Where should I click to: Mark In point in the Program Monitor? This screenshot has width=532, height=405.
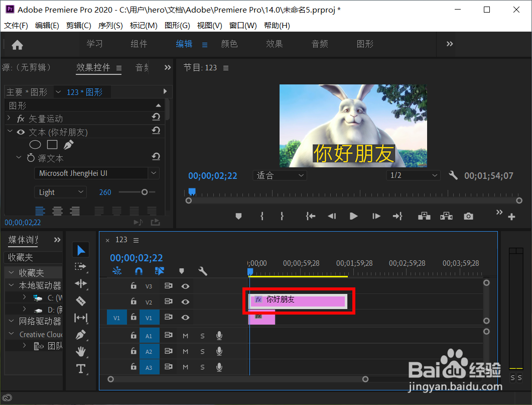click(x=262, y=216)
